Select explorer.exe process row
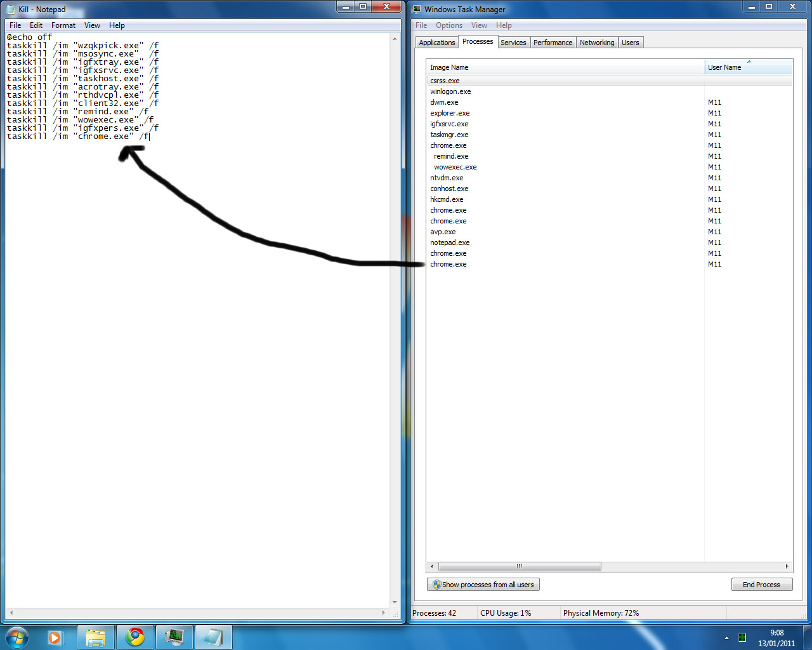Viewport: 812px width, 650px height. coord(609,113)
